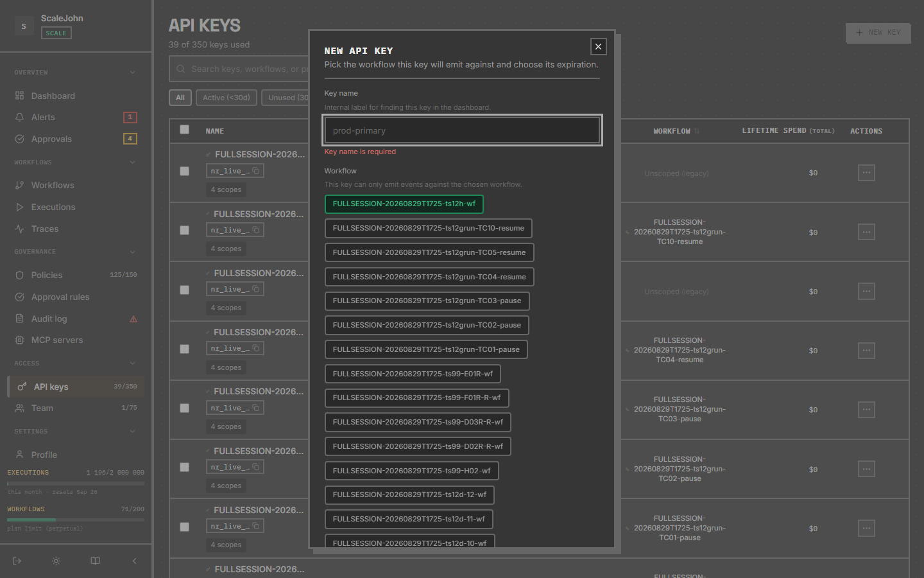Open actions menu for first Unscoped row

click(866, 173)
